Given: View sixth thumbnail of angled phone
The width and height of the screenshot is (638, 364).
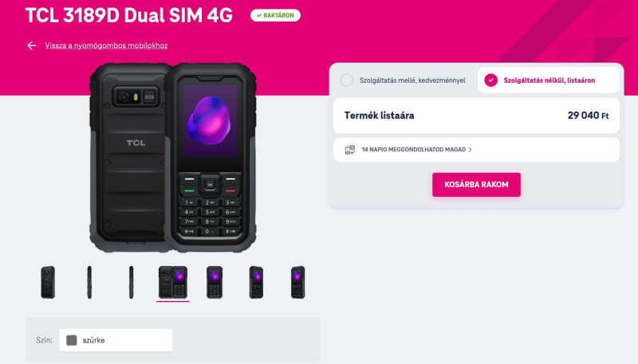Looking at the screenshot, I should pos(256,282).
